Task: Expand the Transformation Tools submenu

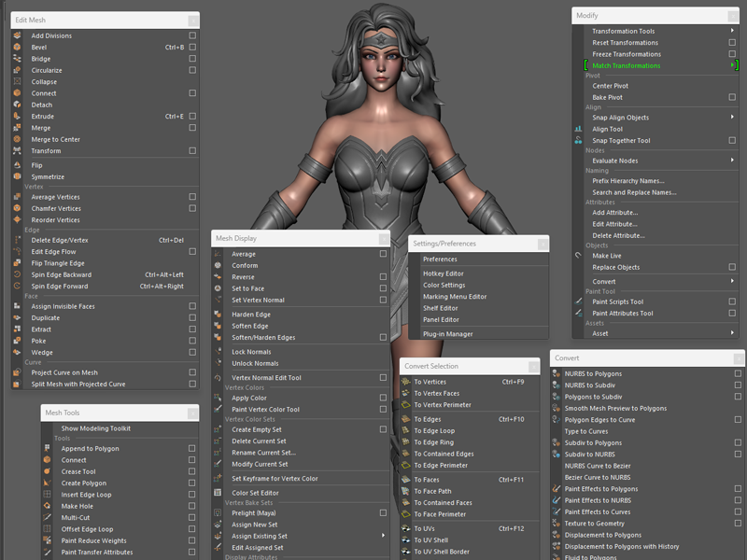Action: [x=732, y=31]
